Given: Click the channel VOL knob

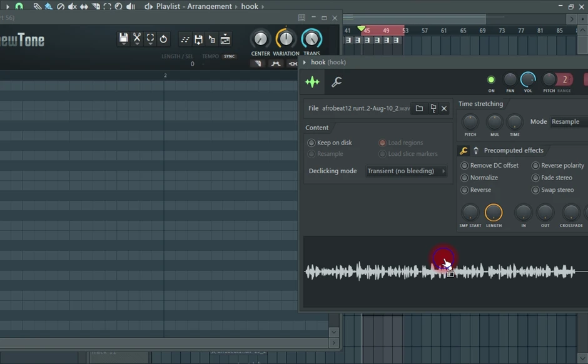Looking at the screenshot, I should pyautogui.click(x=529, y=79).
